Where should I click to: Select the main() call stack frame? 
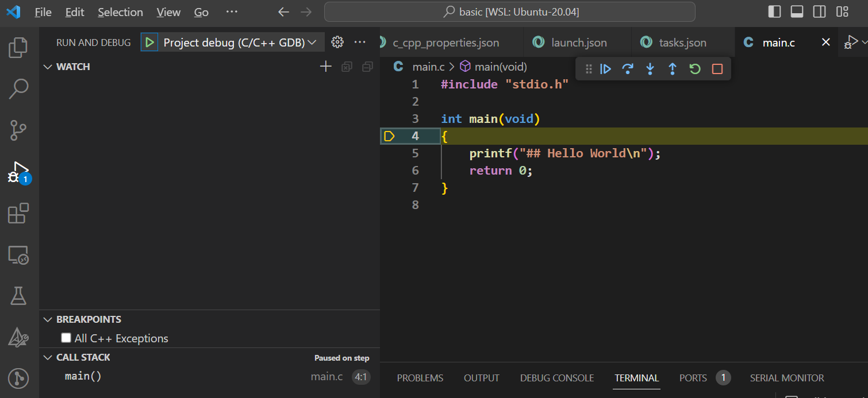210,377
